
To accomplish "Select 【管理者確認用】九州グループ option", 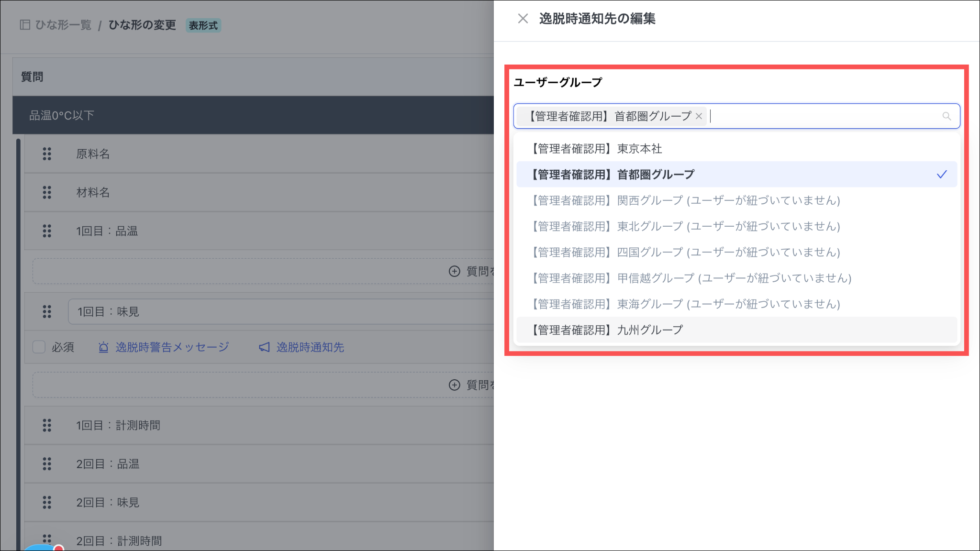I will coord(607,330).
